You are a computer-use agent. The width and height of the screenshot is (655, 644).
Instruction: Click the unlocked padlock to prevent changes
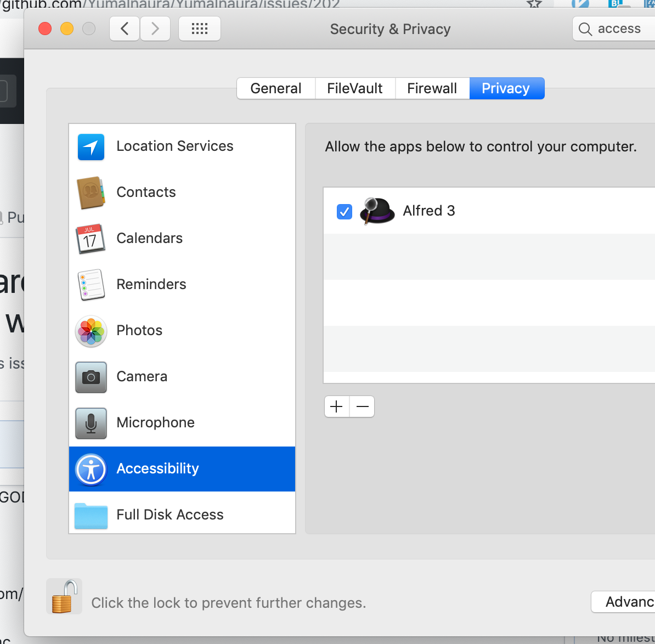[x=64, y=596]
